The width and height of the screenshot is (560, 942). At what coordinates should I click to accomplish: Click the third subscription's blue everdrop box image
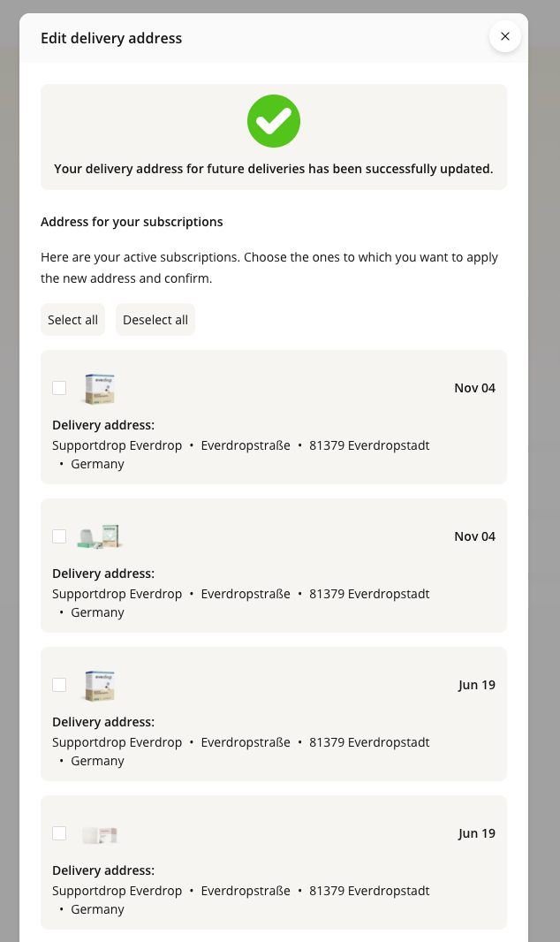pyautogui.click(x=100, y=685)
